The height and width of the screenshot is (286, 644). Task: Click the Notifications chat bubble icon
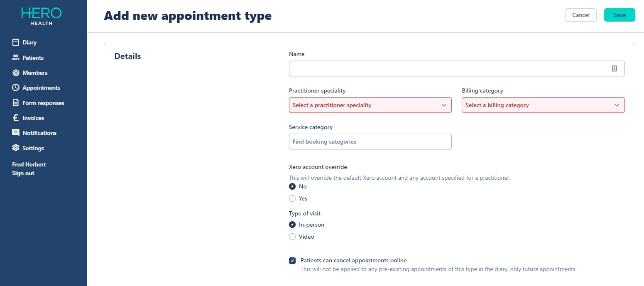pyautogui.click(x=16, y=133)
